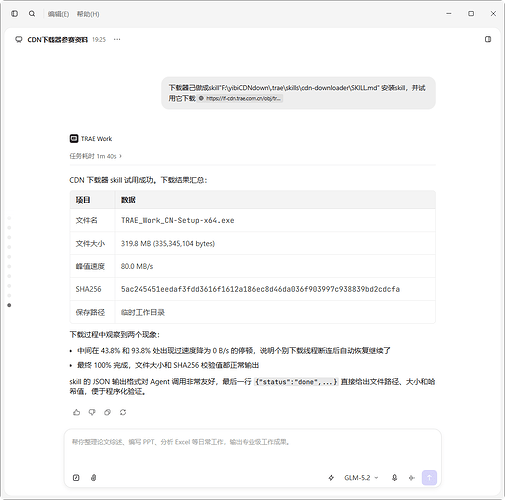This screenshot has height=500, width=505.
Task: Click the 项目 table header
Action: [x=83, y=200]
